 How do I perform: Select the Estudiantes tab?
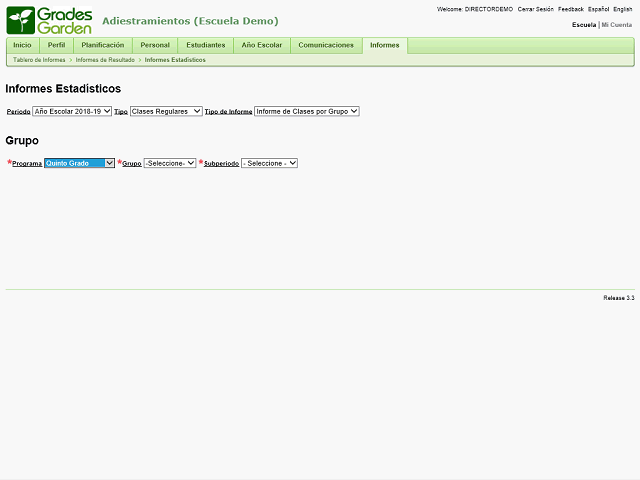tap(205, 45)
